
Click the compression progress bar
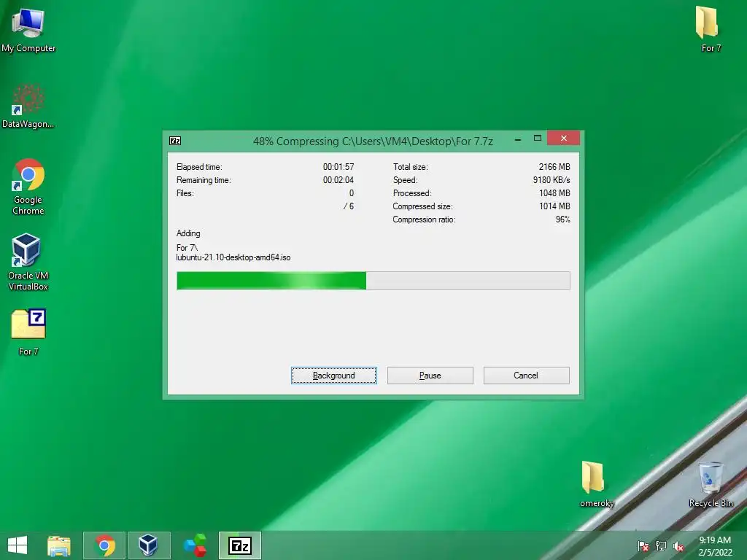[373, 281]
